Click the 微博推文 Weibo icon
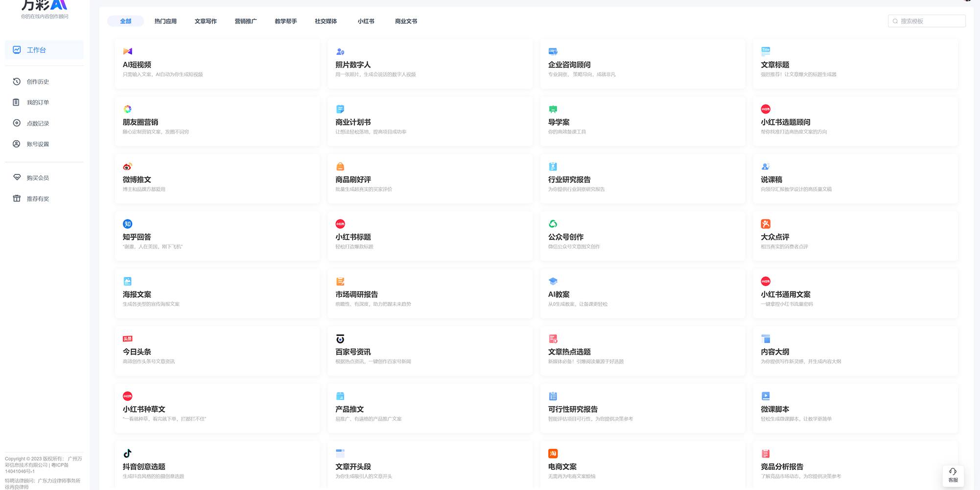This screenshot has width=980, height=490. click(x=127, y=167)
